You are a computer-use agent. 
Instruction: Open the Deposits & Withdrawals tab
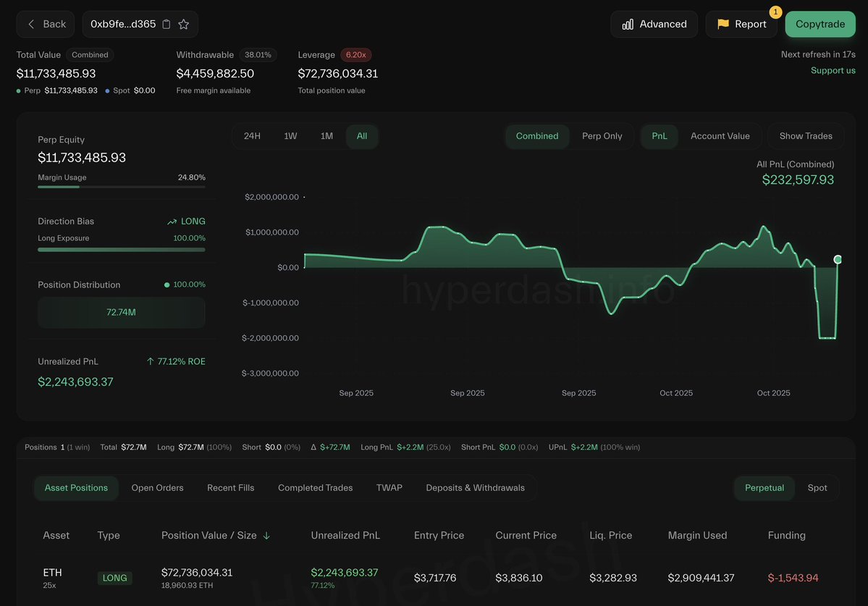tap(475, 488)
